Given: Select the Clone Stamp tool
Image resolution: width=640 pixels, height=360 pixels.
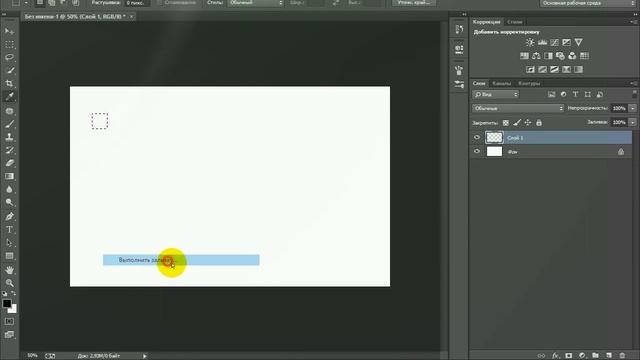Looking at the screenshot, I should click(9, 137).
